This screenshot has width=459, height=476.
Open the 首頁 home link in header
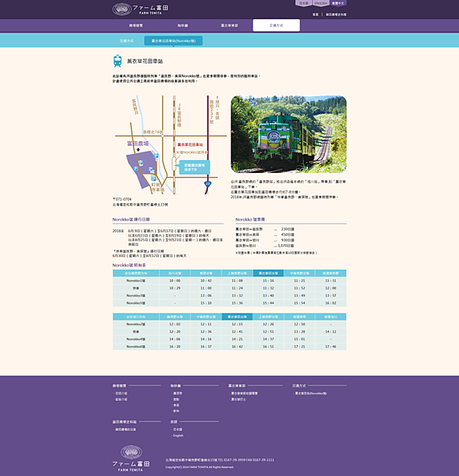click(x=315, y=14)
